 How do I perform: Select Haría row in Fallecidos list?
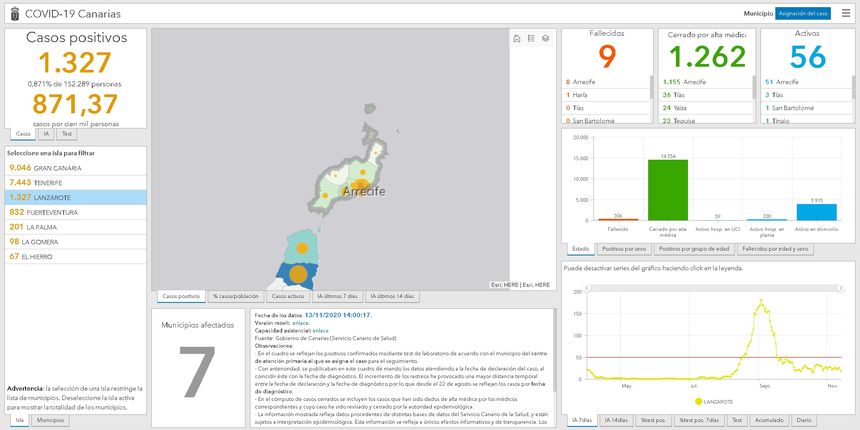pos(607,95)
